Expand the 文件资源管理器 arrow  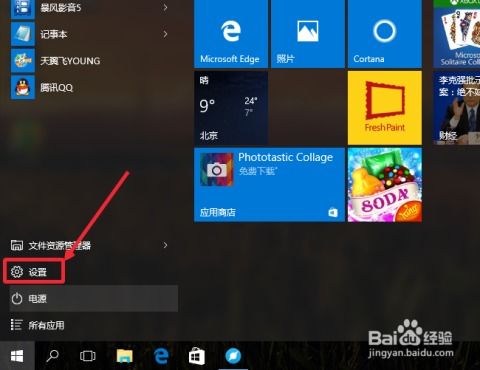165,245
